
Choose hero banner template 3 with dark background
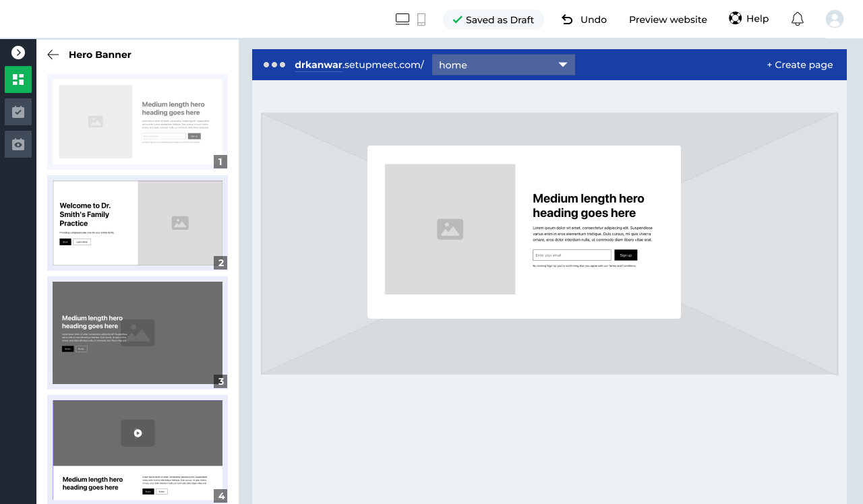(x=138, y=333)
